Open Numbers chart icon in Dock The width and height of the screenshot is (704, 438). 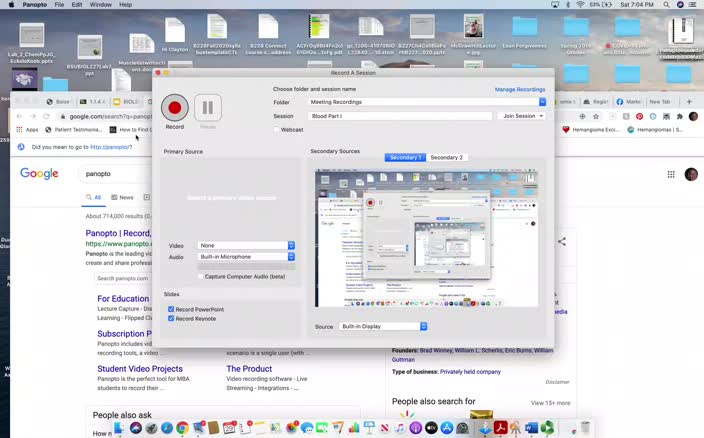pyautogui.click(x=354, y=428)
